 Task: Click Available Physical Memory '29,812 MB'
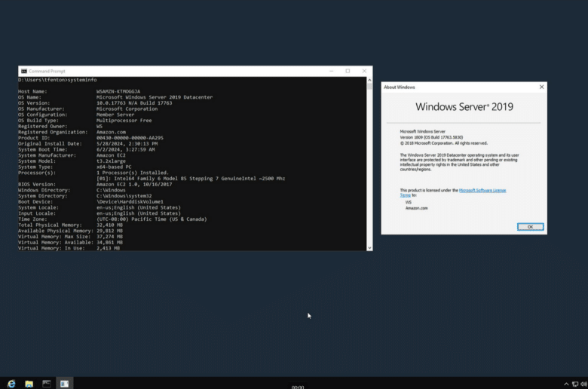pyautogui.click(x=109, y=231)
